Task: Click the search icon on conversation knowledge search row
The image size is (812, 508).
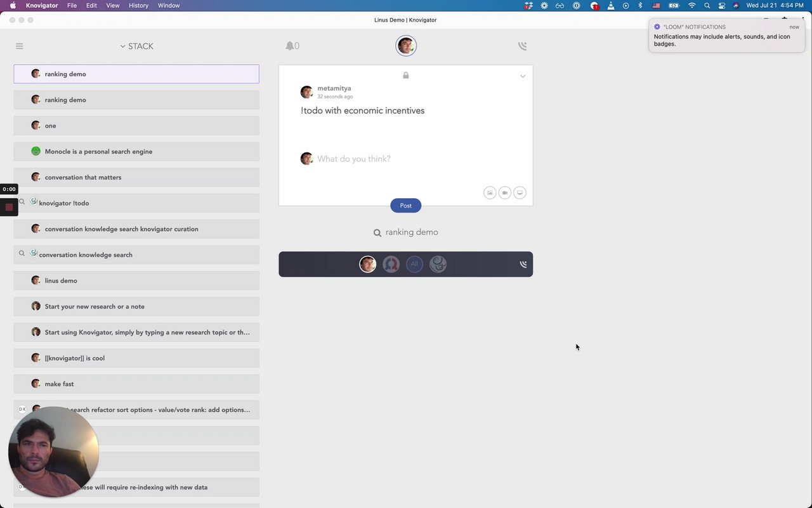Action: point(22,253)
